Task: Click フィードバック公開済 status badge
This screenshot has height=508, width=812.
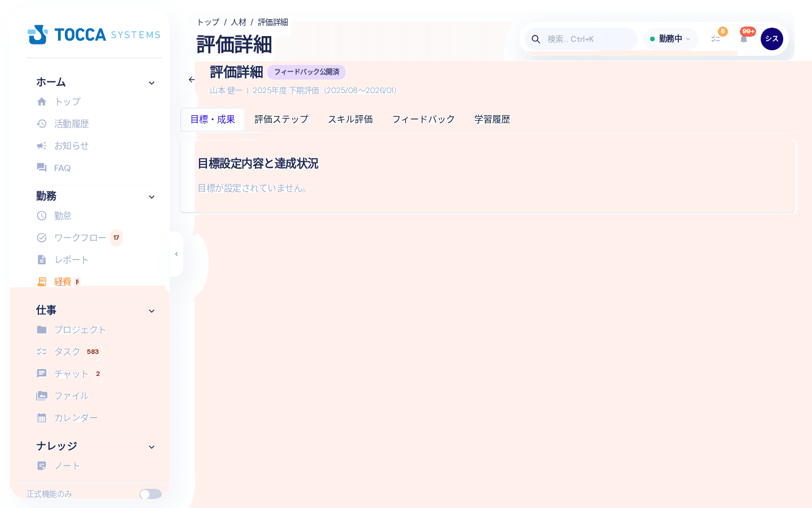Action: pyautogui.click(x=306, y=72)
